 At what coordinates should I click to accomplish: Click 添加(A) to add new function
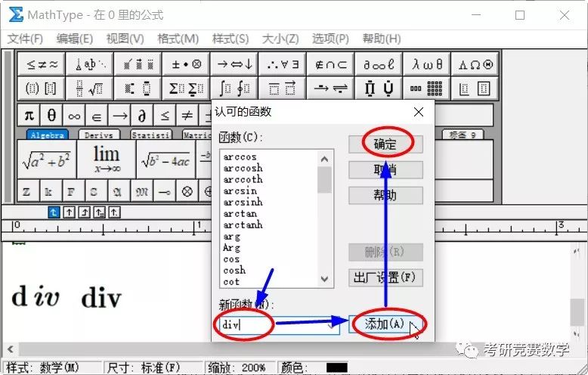coord(385,324)
